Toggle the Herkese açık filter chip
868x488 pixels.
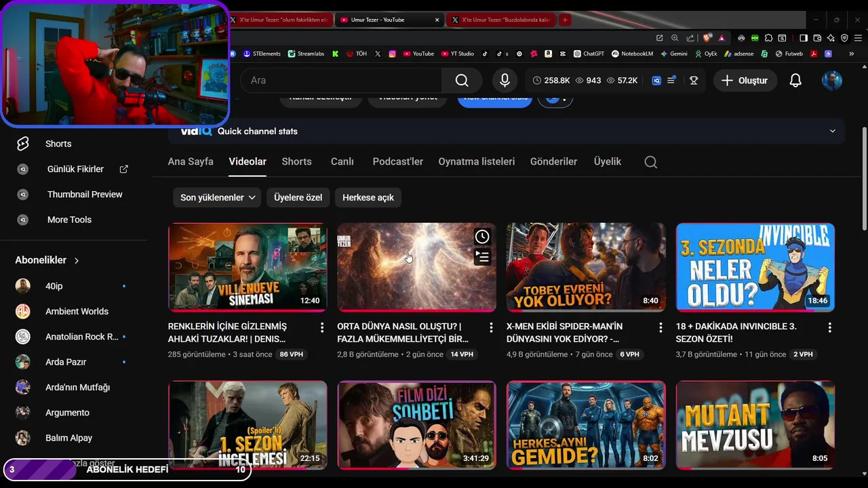368,197
